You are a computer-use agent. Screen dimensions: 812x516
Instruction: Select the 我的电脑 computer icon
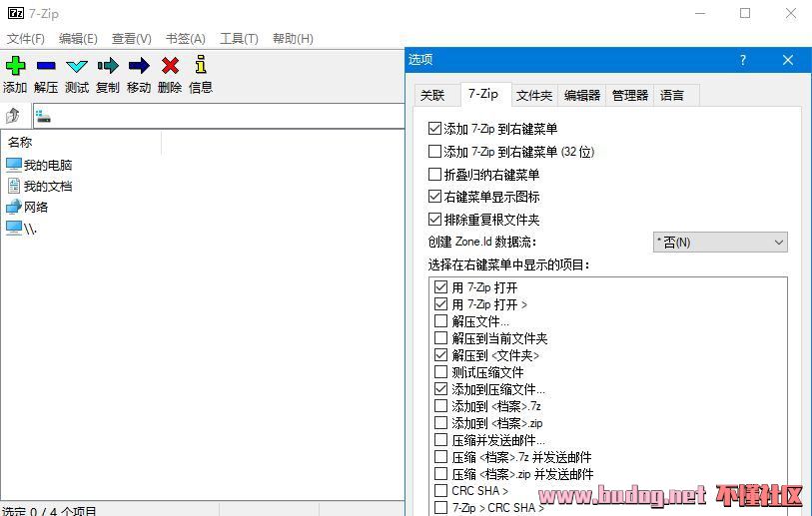pyautogui.click(x=14, y=165)
